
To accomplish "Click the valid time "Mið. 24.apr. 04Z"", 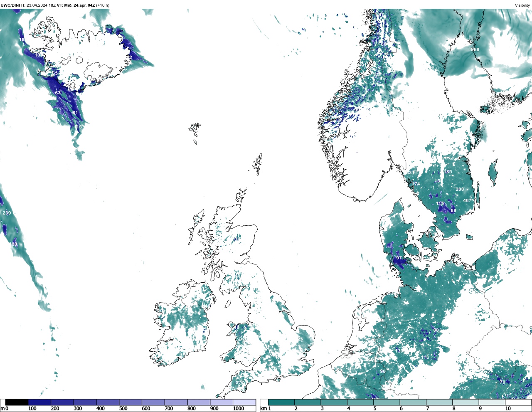I will click(79, 5).
